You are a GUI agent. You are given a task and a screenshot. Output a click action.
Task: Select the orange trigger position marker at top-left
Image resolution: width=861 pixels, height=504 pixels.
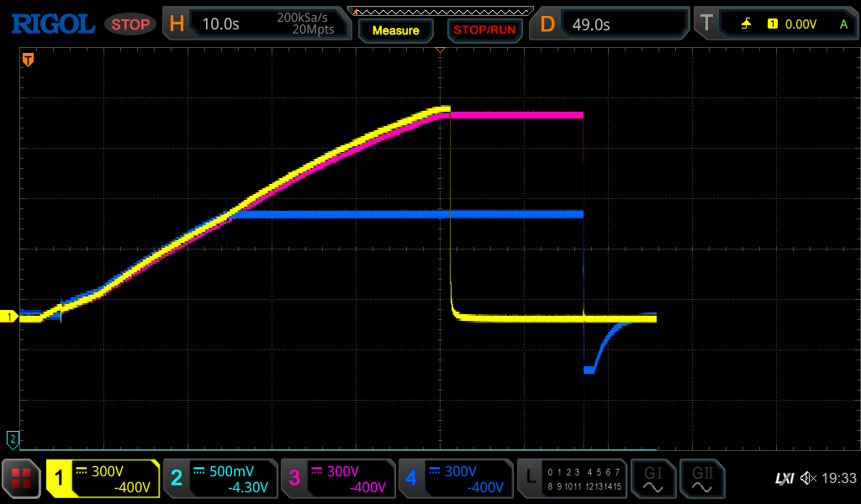(28, 60)
